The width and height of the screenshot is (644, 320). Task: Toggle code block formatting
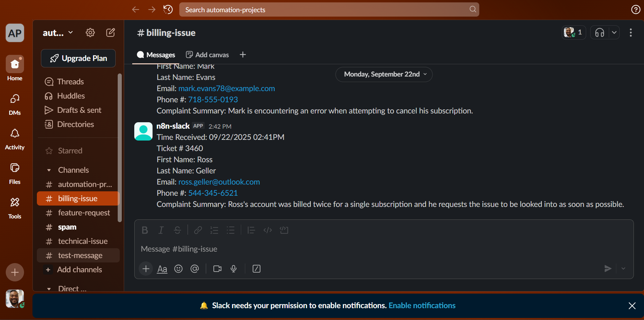click(x=284, y=230)
